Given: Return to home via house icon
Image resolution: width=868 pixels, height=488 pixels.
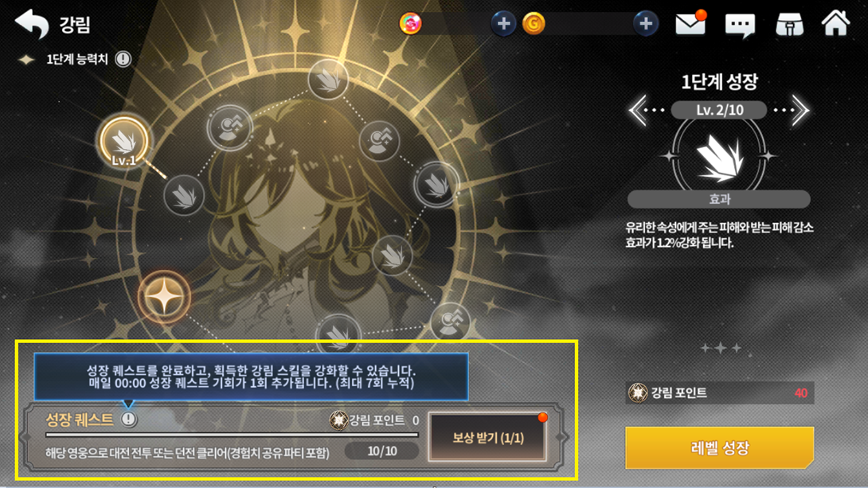Looking at the screenshot, I should pos(835,23).
